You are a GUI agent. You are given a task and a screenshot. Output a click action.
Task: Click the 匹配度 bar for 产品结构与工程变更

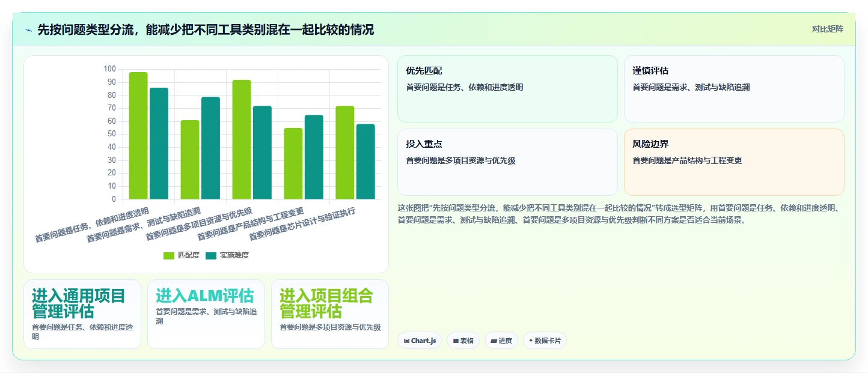click(293, 163)
